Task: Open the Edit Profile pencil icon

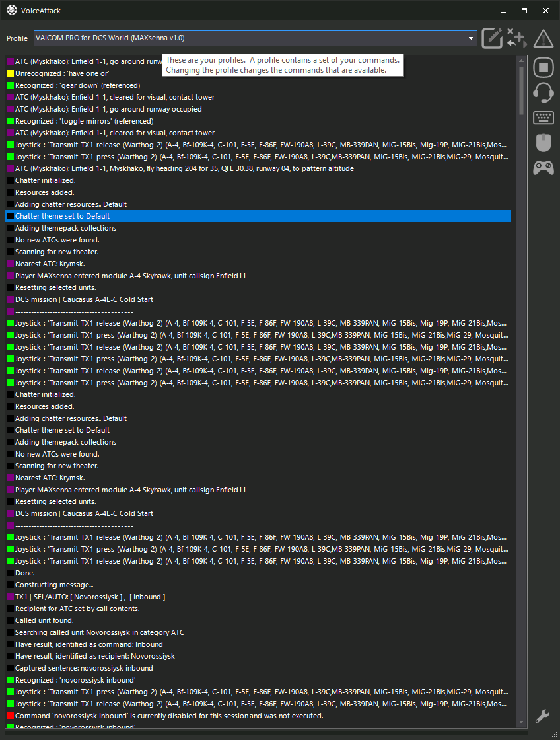Action: pos(491,38)
